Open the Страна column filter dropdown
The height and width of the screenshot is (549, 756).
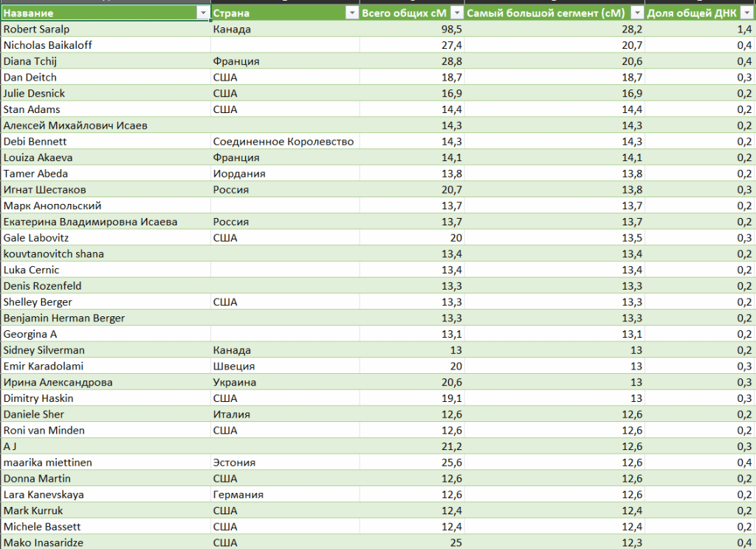click(350, 13)
